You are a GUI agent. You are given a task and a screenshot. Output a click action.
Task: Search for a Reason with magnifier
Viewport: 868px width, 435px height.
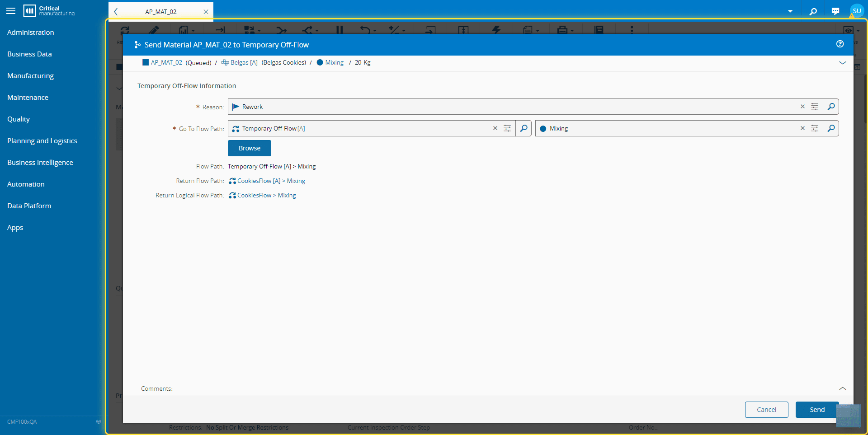(831, 107)
